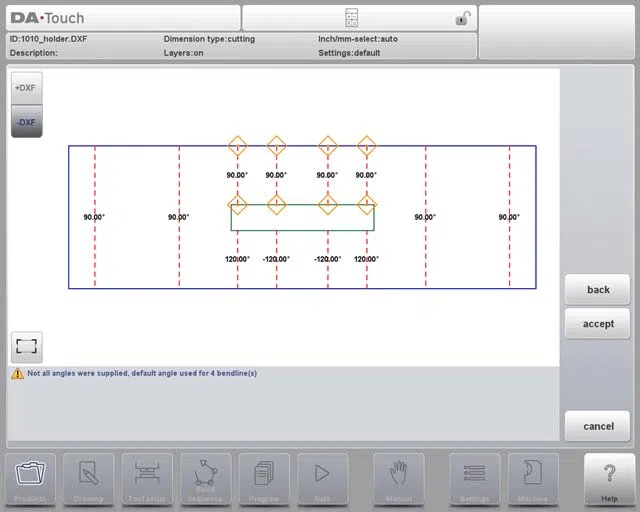Click the Settings:default label
This screenshot has width=640, height=512.
coord(349,53)
